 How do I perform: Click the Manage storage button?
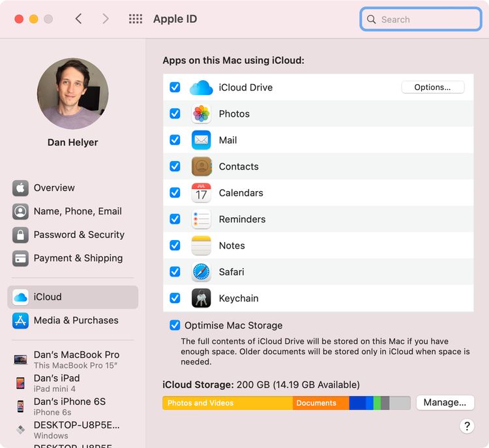coord(445,403)
